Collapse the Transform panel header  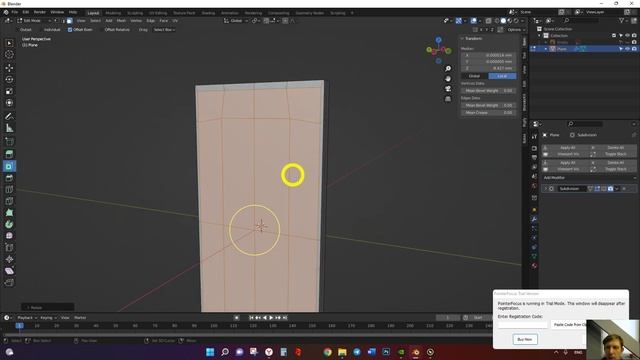click(x=472, y=38)
